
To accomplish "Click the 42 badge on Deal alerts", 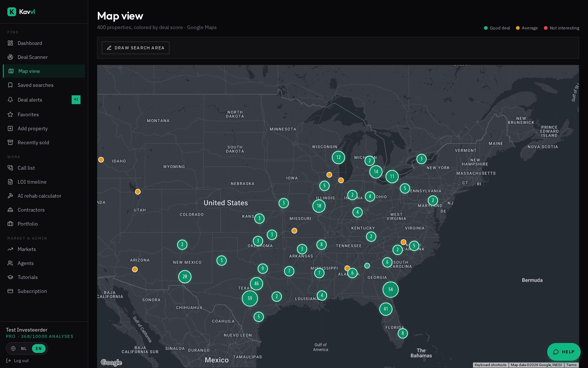I will [x=76, y=100].
